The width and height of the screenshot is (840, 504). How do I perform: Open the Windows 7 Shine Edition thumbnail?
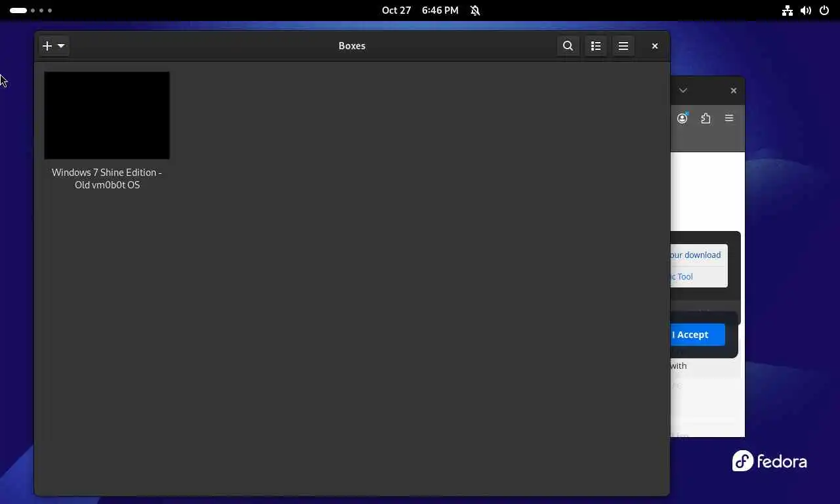pos(107,115)
